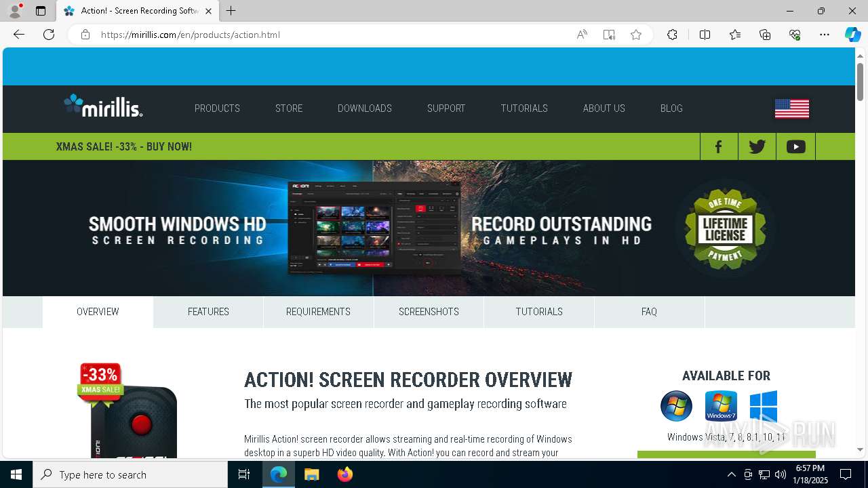The height and width of the screenshot is (488, 868).
Task: Open Read aloud in address bar
Action: click(x=582, y=35)
